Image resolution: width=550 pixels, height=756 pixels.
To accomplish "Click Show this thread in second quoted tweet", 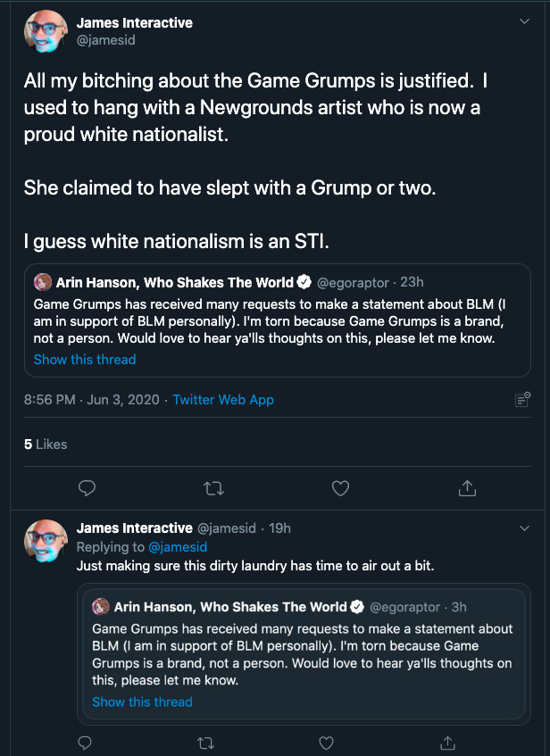I will coord(142,702).
